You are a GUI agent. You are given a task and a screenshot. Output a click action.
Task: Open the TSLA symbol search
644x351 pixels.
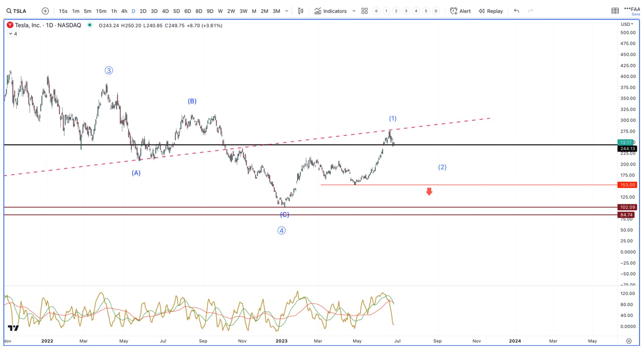click(17, 11)
